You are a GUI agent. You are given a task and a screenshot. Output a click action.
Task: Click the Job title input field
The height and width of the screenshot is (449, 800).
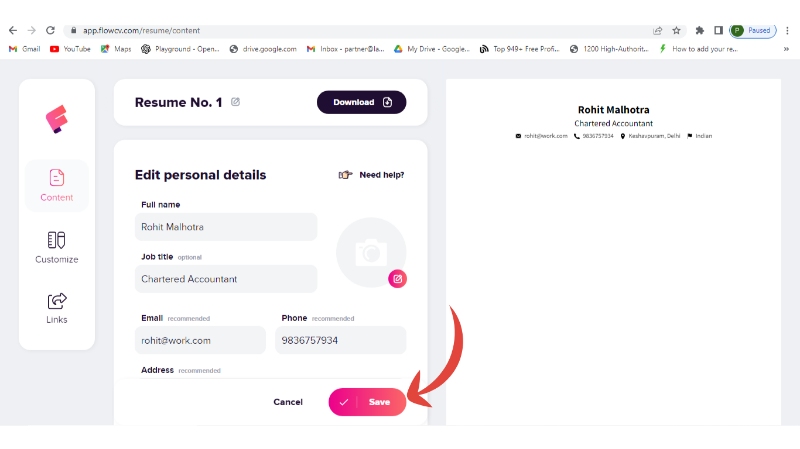[228, 279]
